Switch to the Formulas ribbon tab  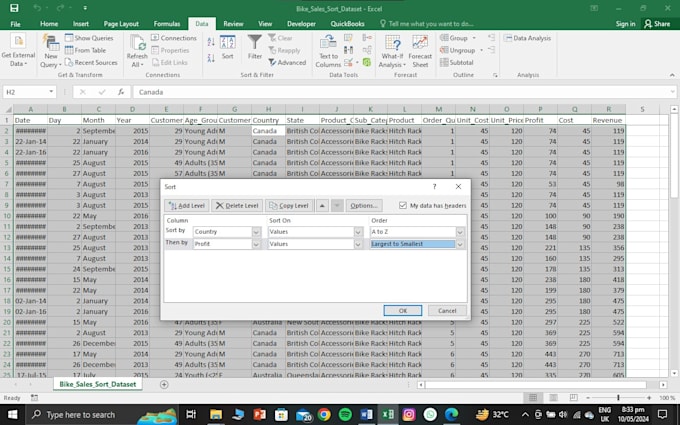167,24
